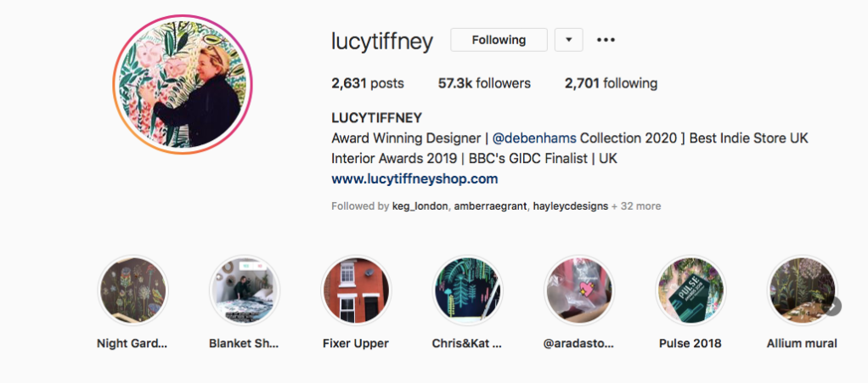Open amberraegrant follower profile
The height and width of the screenshot is (383, 868).
point(490,206)
